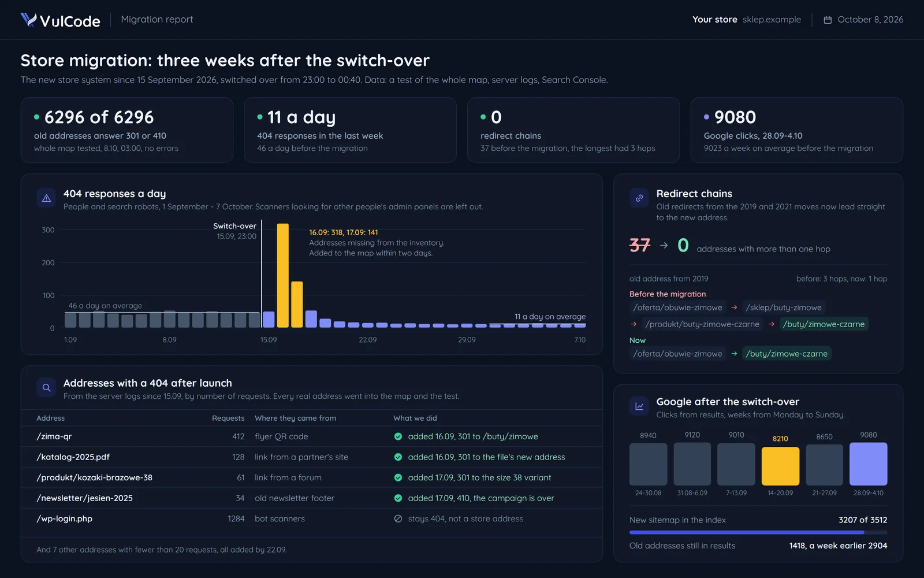
Task: Click the warning triangle icon for 404 responses a day
Action: pos(47,198)
